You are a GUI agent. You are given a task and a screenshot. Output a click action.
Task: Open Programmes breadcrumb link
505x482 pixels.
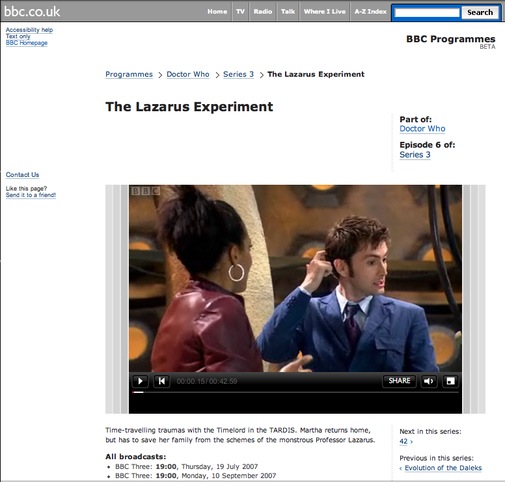[x=129, y=74]
